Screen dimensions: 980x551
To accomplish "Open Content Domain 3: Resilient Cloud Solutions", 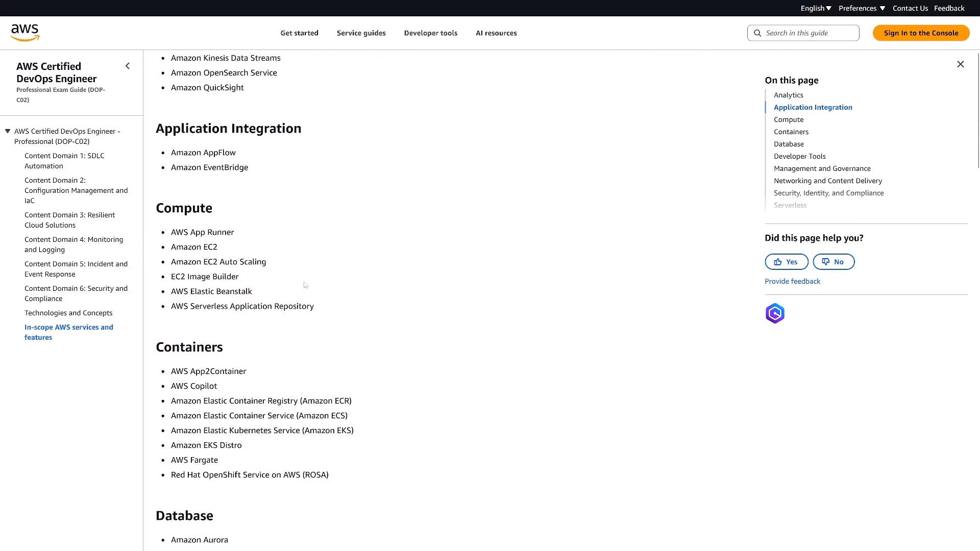I will tap(69, 220).
